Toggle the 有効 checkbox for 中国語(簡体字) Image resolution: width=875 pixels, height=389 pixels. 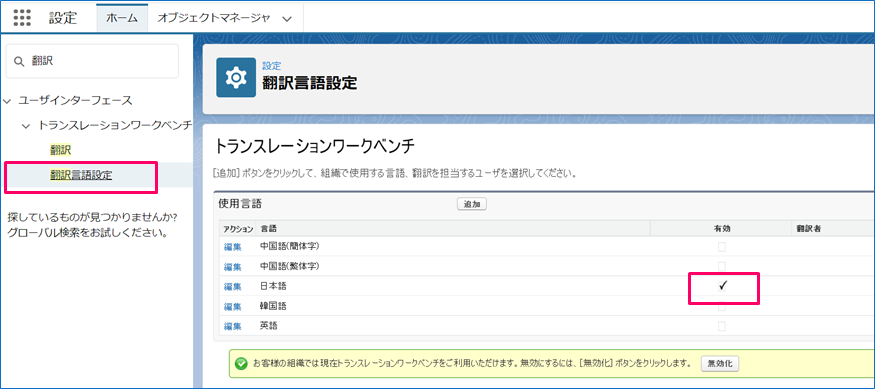pyautogui.click(x=722, y=247)
